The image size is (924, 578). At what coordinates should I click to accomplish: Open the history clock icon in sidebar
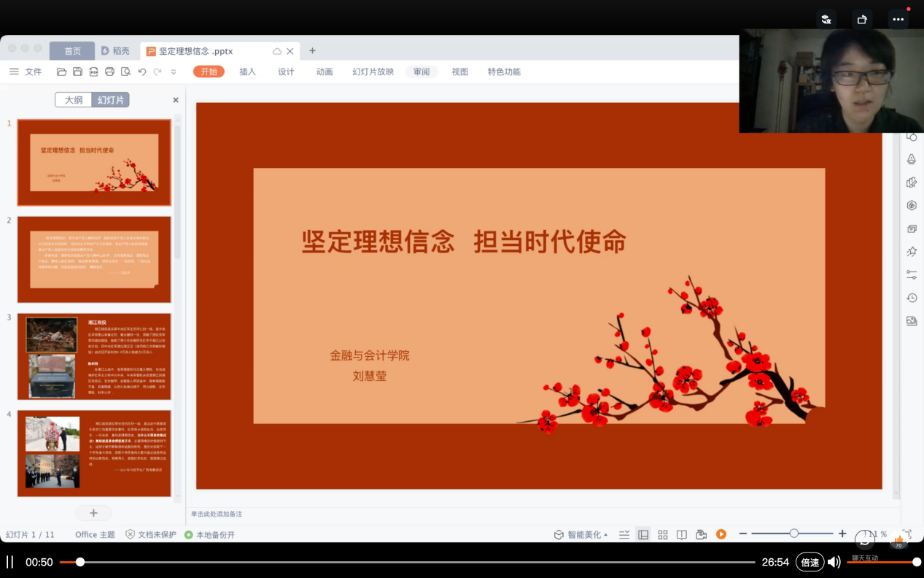912,298
